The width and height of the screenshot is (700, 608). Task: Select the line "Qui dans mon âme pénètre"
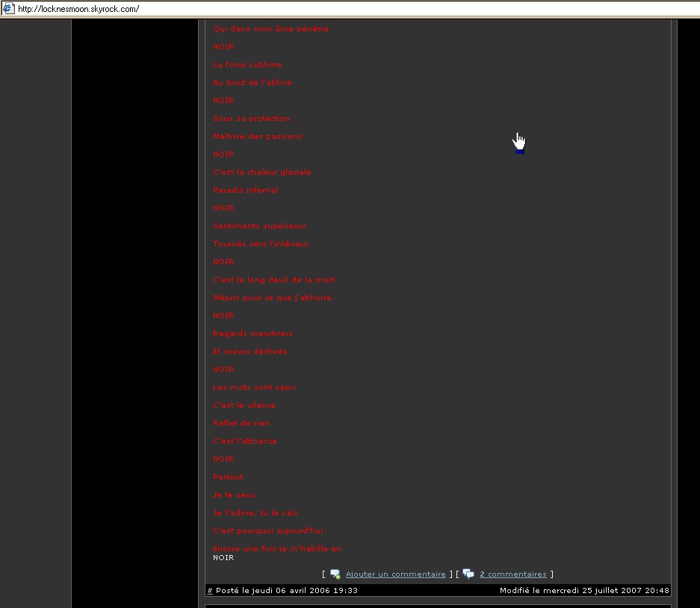point(270,28)
